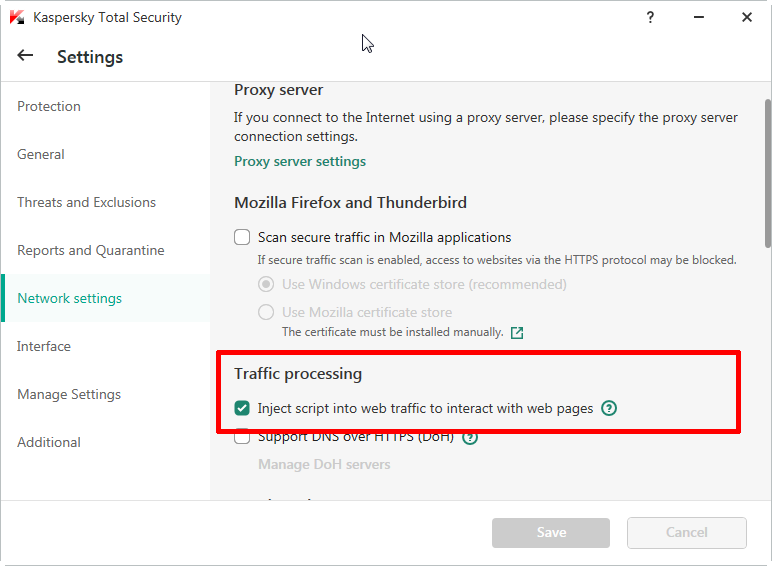This screenshot has height=566, width=772.
Task: Enable Scan secure traffic in Mozilla applications
Action: coord(242,238)
